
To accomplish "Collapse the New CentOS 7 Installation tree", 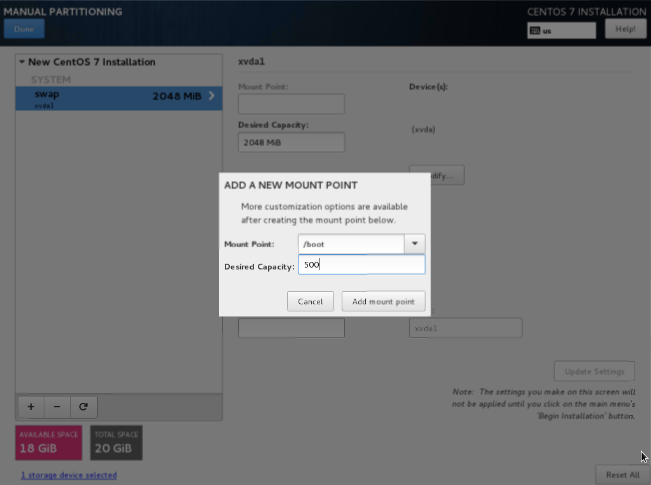I will (x=22, y=62).
